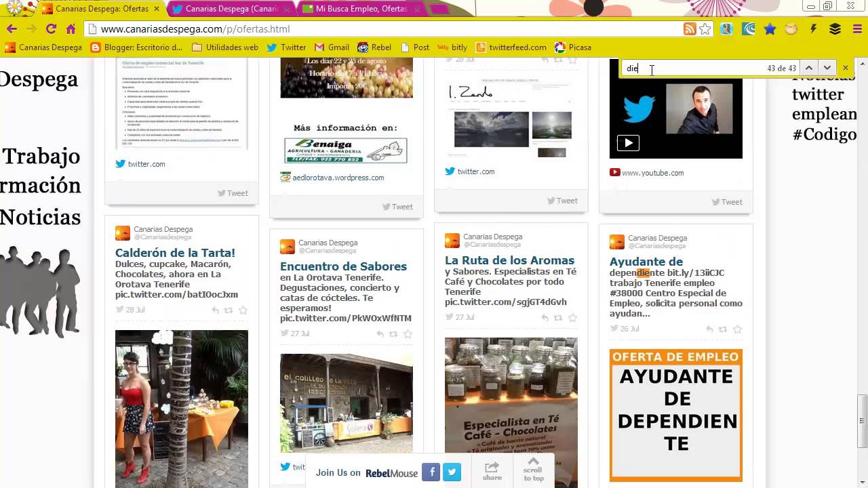Open the lightning bolt extension
868x488 pixels.
pyautogui.click(x=813, y=29)
